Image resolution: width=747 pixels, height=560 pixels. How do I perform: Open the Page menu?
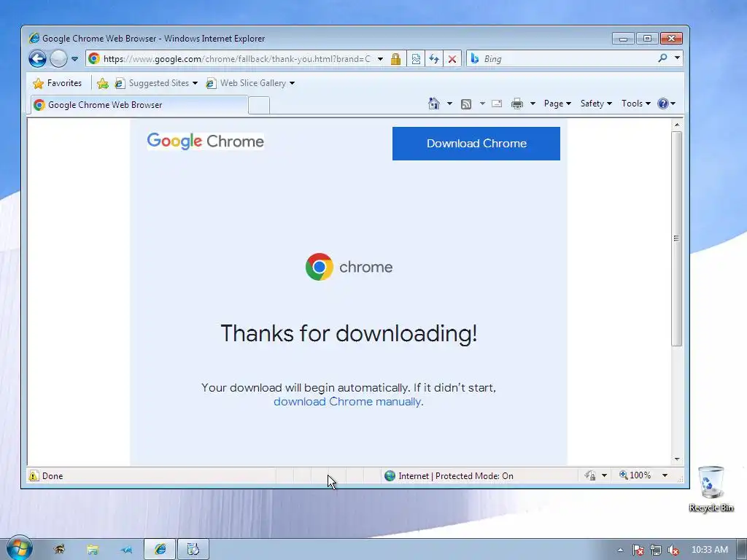(x=557, y=104)
